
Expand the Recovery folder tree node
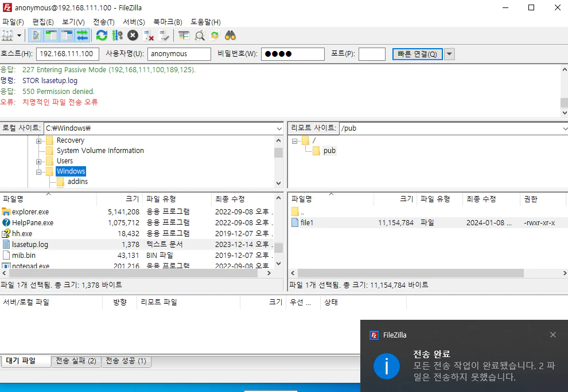coord(38,141)
